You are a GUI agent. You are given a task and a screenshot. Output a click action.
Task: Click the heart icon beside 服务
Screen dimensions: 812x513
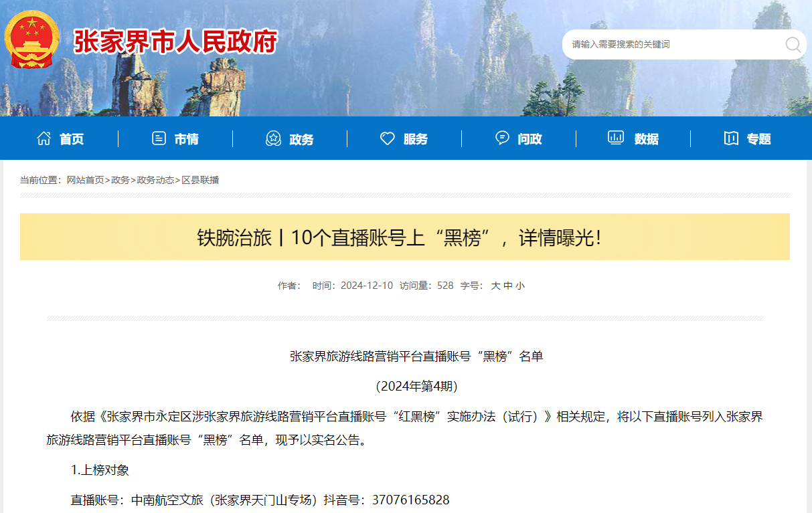(388, 138)
